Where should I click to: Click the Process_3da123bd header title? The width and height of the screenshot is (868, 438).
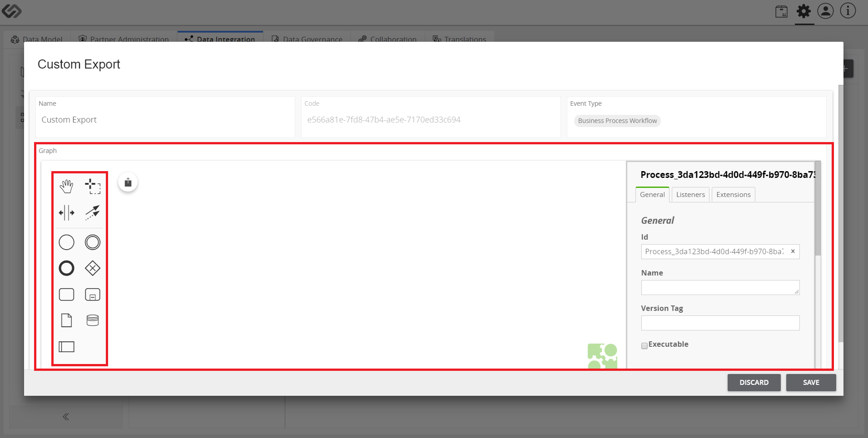(728, 175)
